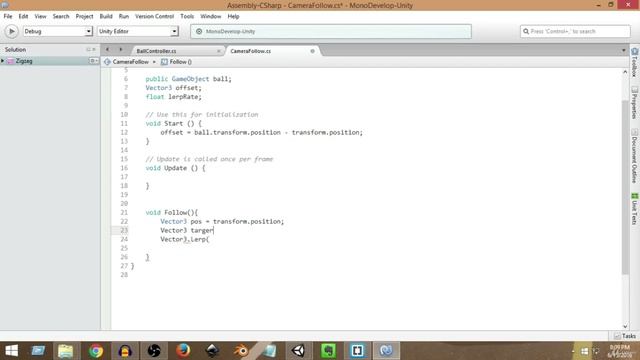Run the project with the play button
Viewport: 640px width, 360px height.
coord(11,31)
